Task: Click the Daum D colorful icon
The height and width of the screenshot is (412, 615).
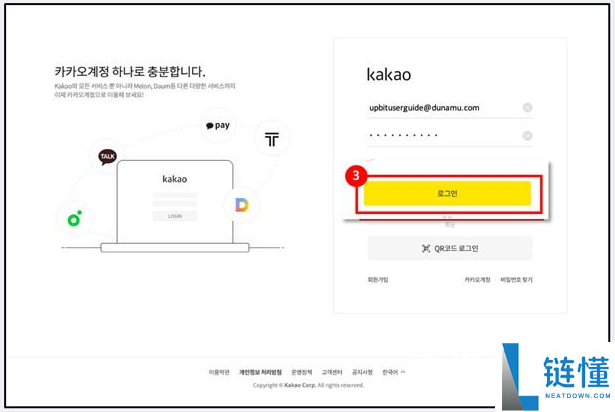Action: (242, 205)
